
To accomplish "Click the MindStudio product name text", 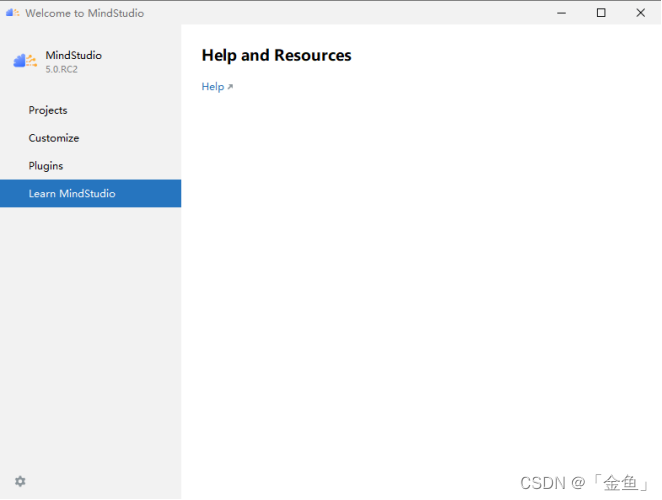I will pos(73,55).
